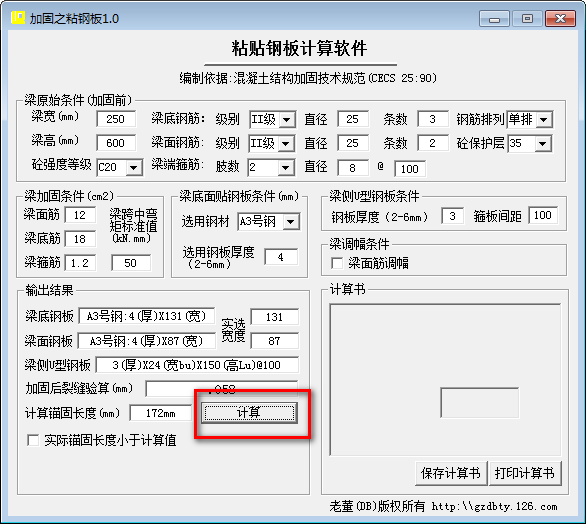Click 梁面筋 area field showing 12
This screenshot has width=586, height=524.
(80, 215)
